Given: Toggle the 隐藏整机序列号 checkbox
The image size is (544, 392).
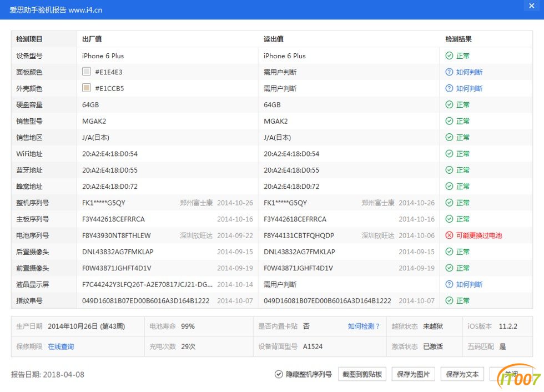Looking at the screenshot, I should (x=279, y=374).
